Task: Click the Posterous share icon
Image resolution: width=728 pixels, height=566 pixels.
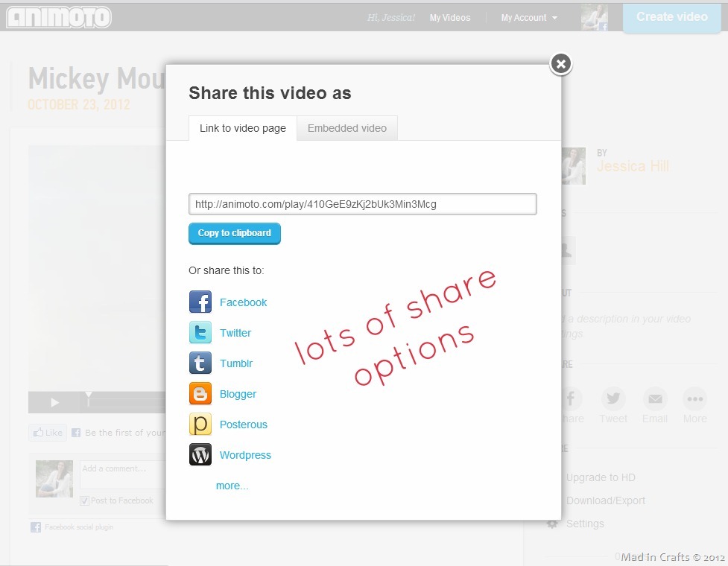Action: (200, 424)
